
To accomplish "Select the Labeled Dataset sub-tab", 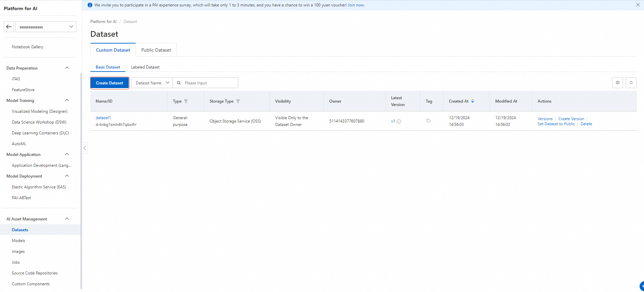I will 145,67.
